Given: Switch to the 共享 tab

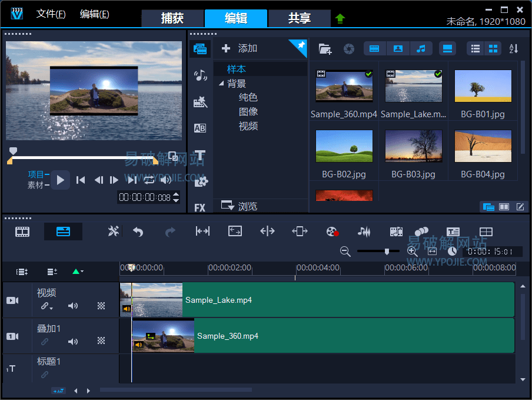Looking at the screenshot, I should (x=299, y=18).
